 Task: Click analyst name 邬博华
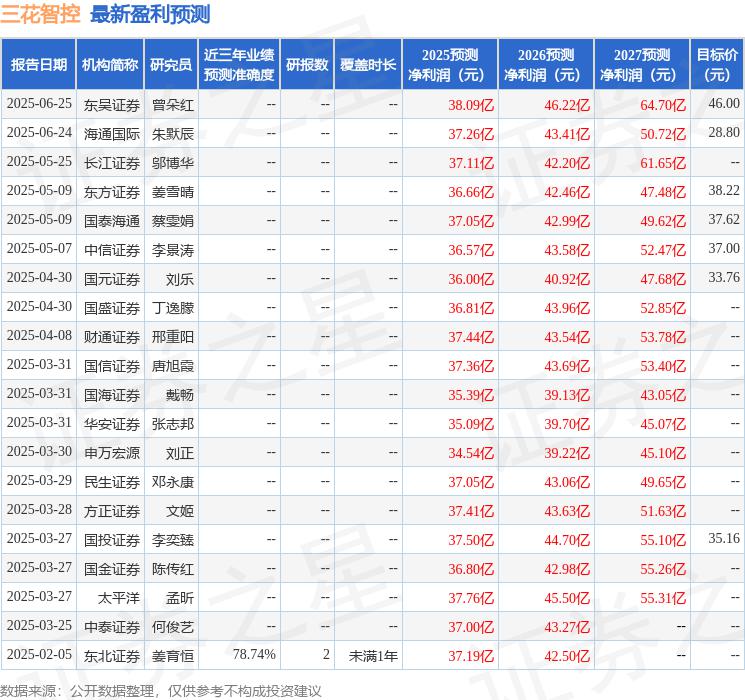[173, 163]
